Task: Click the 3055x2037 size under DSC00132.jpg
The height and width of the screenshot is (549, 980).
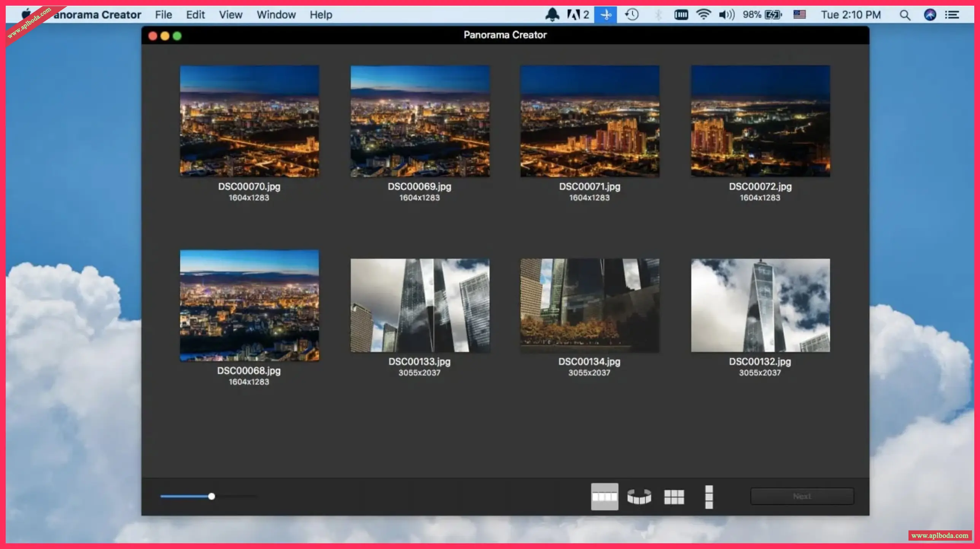Action: pos(760,373)
